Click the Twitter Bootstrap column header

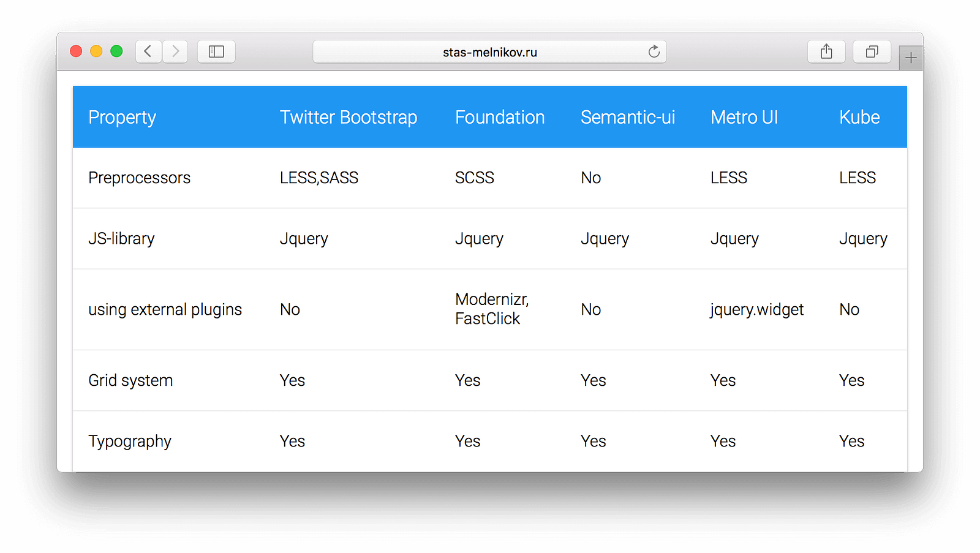pos(349,117)
